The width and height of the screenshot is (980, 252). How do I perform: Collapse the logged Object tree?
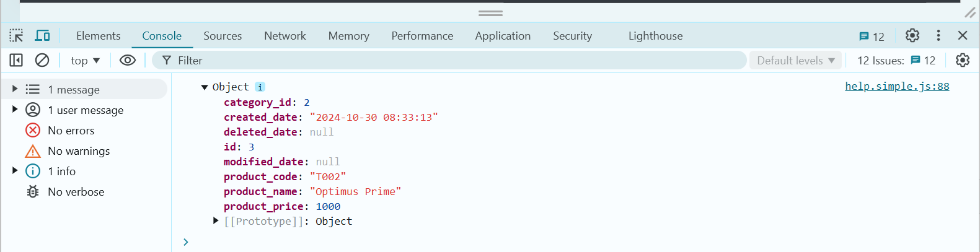[x=205, y=87]
